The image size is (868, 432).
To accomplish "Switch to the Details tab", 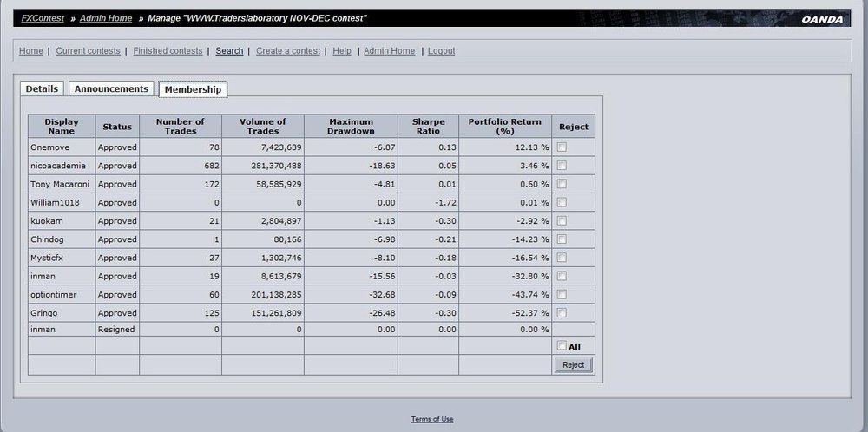I will pyautogui.click(x=42, y=88).
